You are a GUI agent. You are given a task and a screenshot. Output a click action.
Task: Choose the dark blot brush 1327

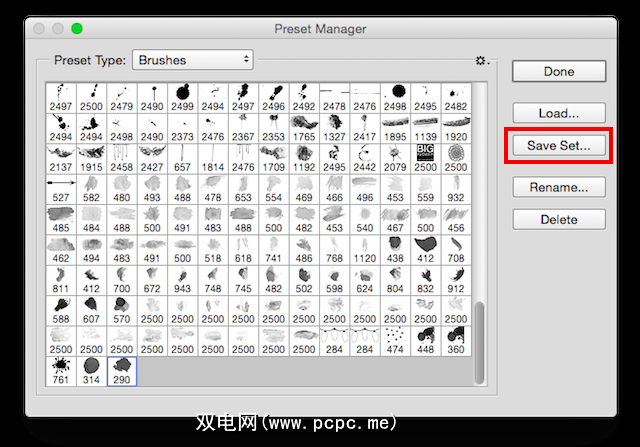pos(334,128)
